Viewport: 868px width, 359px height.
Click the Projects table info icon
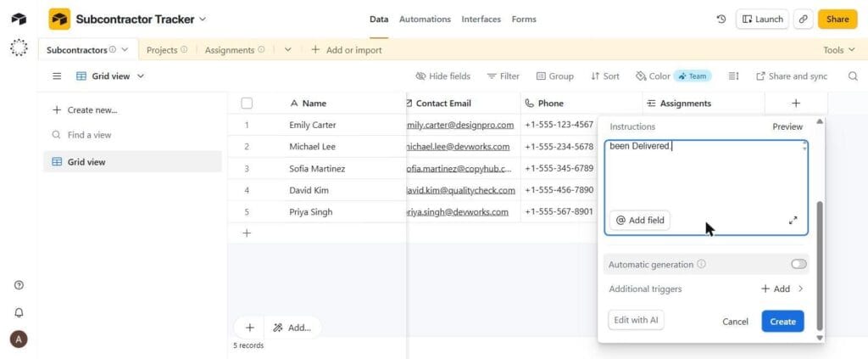click(184, 49)
